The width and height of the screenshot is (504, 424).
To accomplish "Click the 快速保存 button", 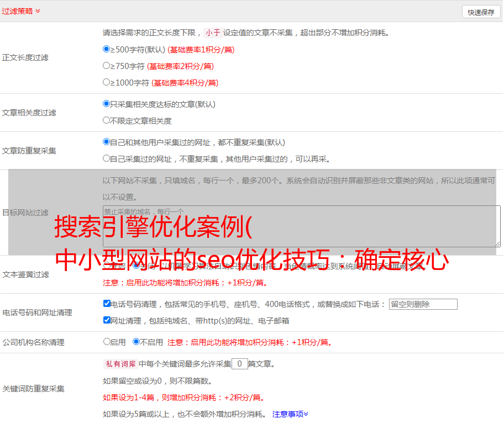I will tap(481, 12).
